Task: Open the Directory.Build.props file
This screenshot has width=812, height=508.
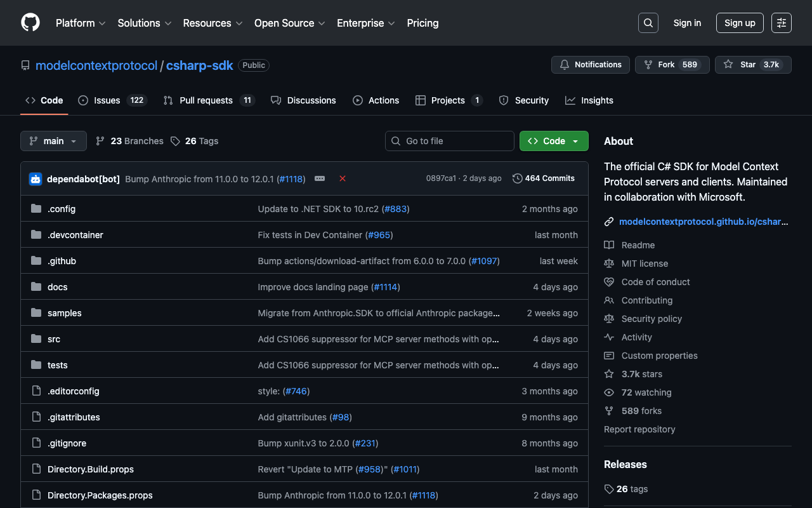Action: click(x=91, y=469)
